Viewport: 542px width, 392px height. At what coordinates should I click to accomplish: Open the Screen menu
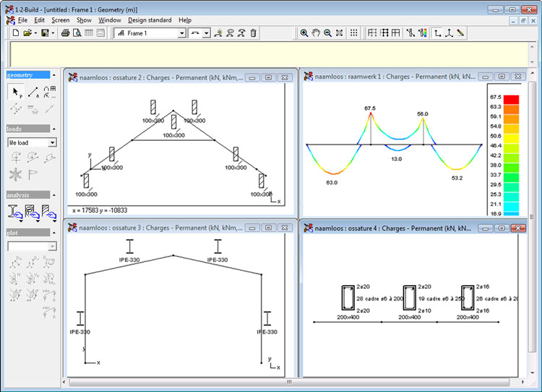pos(61,20)
